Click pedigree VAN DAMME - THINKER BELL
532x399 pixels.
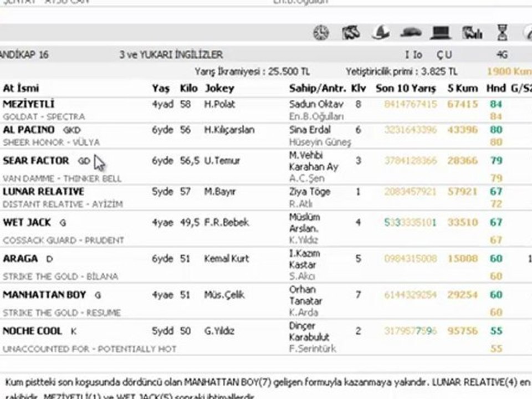click(62, 178)
